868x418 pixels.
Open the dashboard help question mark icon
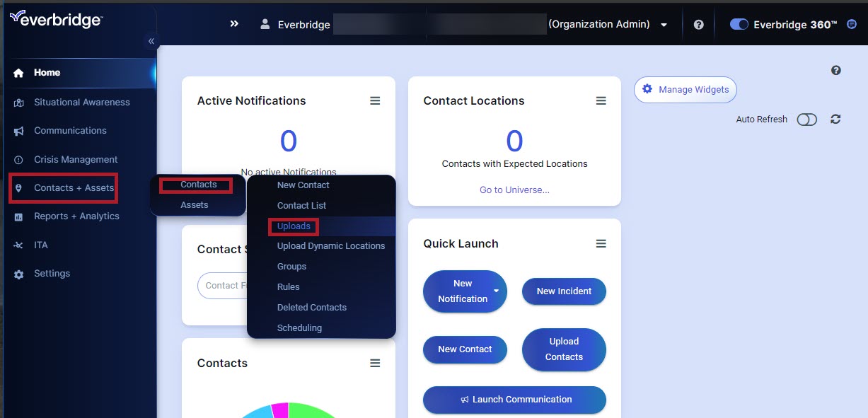836,70
